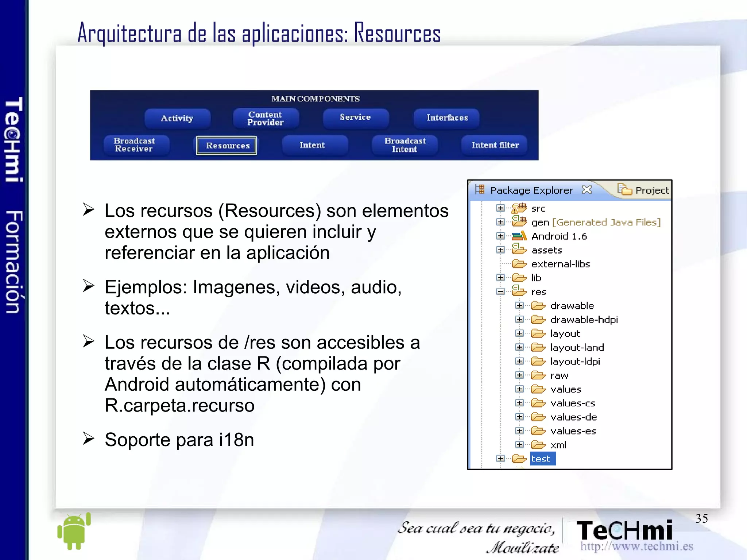Click the Soporte para i18n bullet

tap(179, 440)
